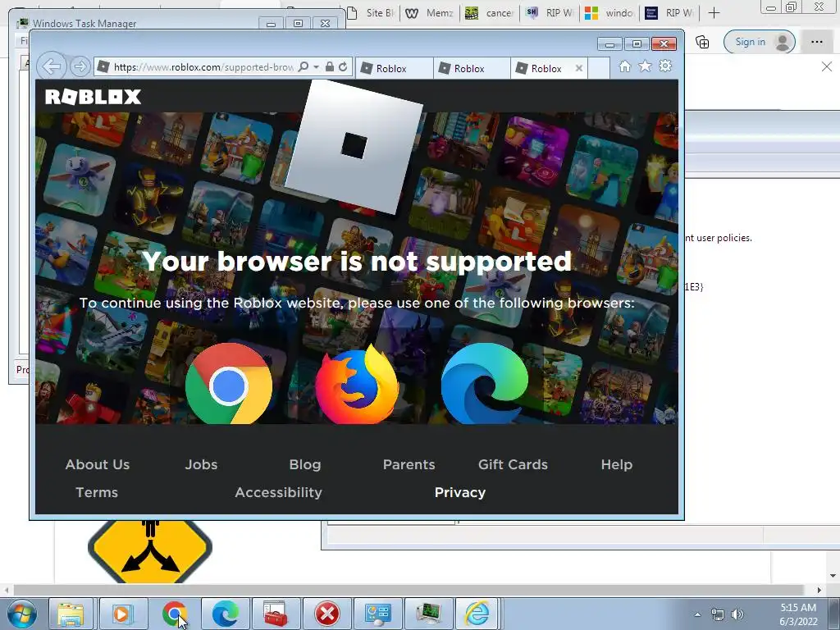Show hidden system tray icons
Screen dimensions: 840x630
tap(697, 614)
